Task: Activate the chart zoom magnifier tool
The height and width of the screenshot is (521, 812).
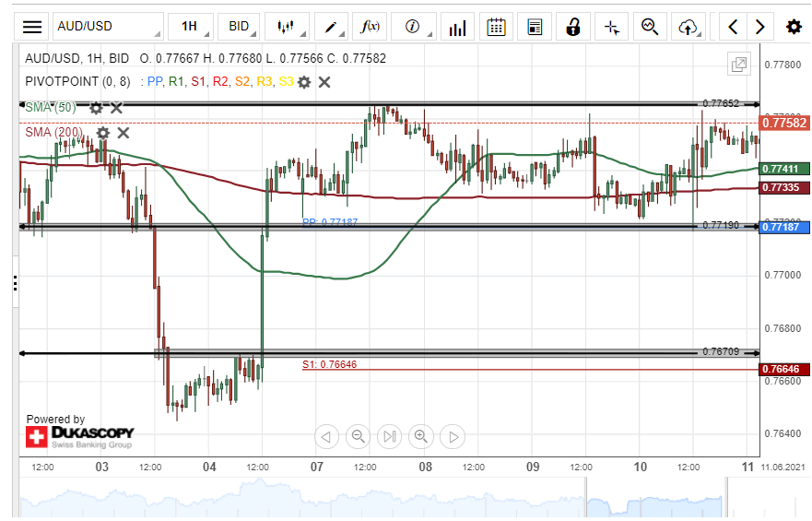Action: pos(650,27)
